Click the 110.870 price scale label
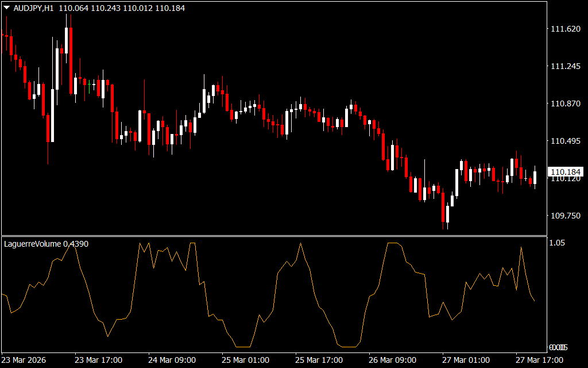 point(566,103)
